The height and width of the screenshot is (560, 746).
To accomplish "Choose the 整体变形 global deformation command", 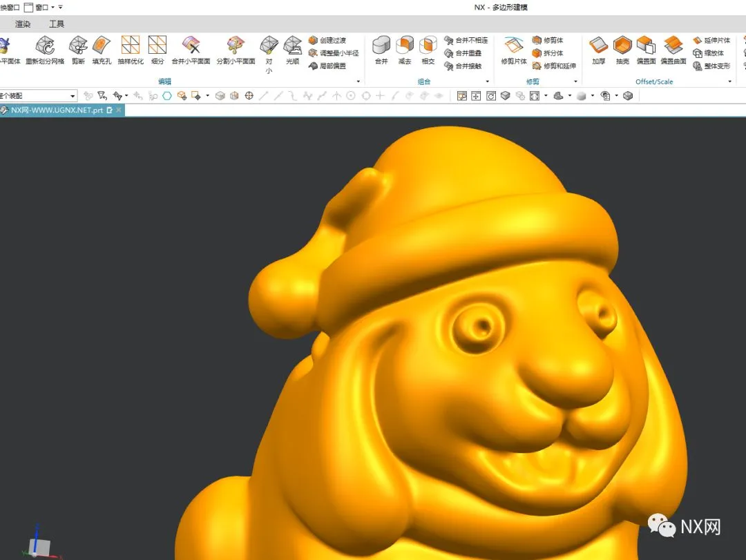I will pyautogui.click(x=711, y=66).
